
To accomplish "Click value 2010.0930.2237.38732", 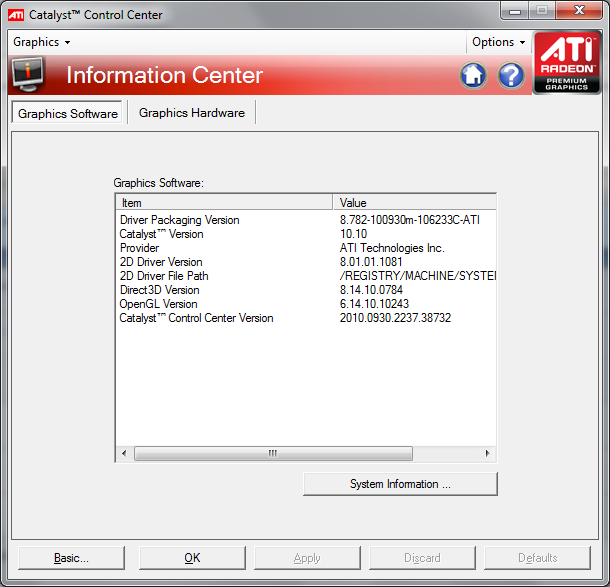I will (x=395, y=318).
